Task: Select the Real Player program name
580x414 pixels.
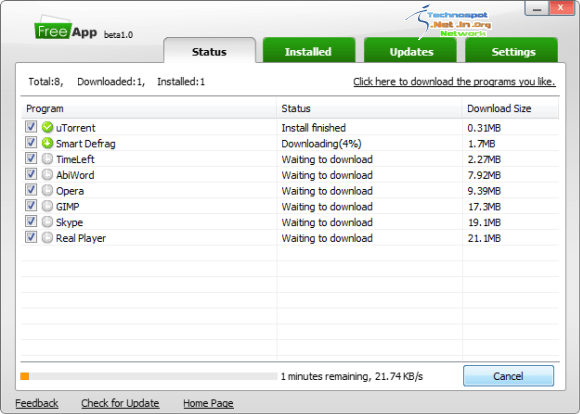Action: (x=81, y=239)
